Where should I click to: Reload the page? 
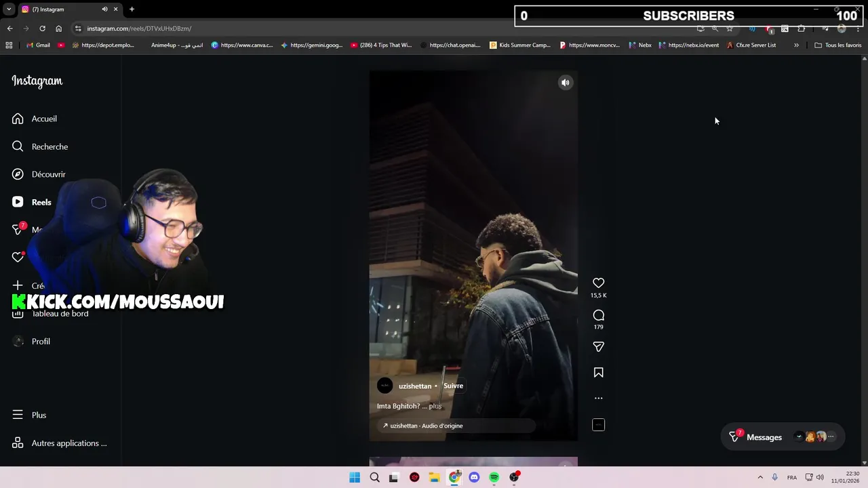[42, 28]
